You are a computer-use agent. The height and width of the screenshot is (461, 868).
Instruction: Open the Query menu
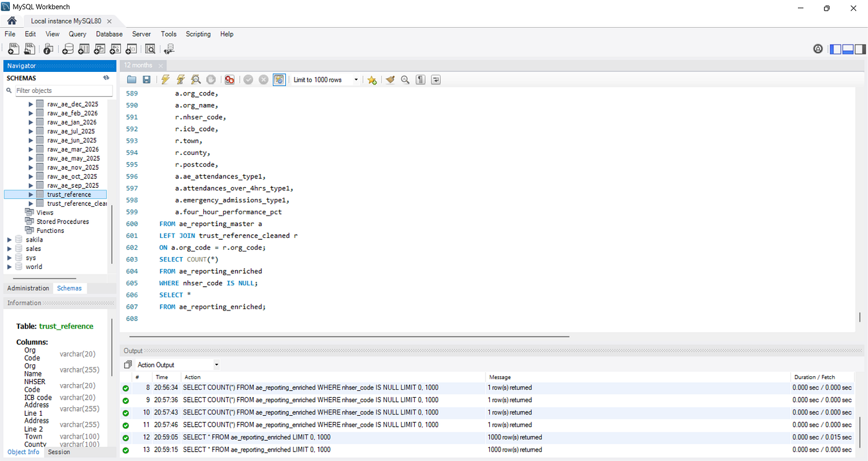77,34
